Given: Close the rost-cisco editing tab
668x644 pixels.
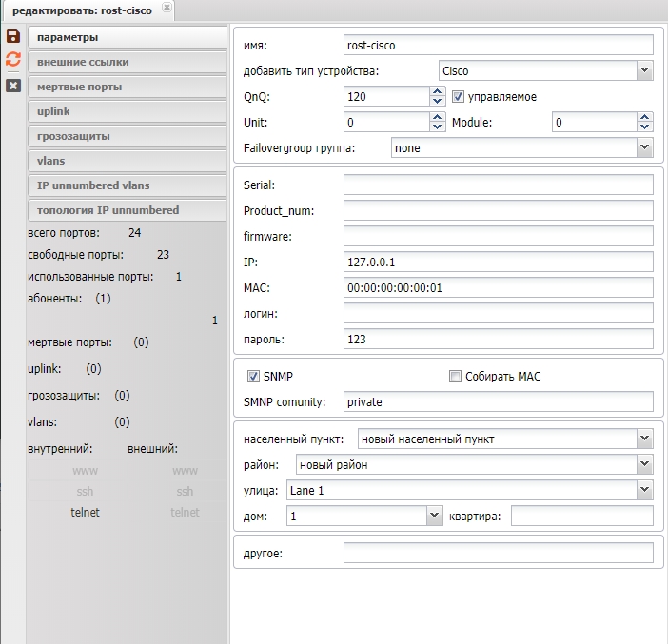Looking at the screenshot, I should 167,8.
